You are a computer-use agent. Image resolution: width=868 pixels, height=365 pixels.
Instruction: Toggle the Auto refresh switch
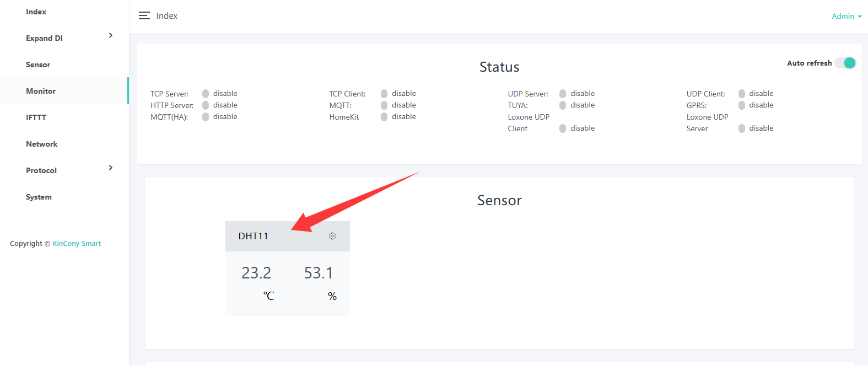(845, 63)
